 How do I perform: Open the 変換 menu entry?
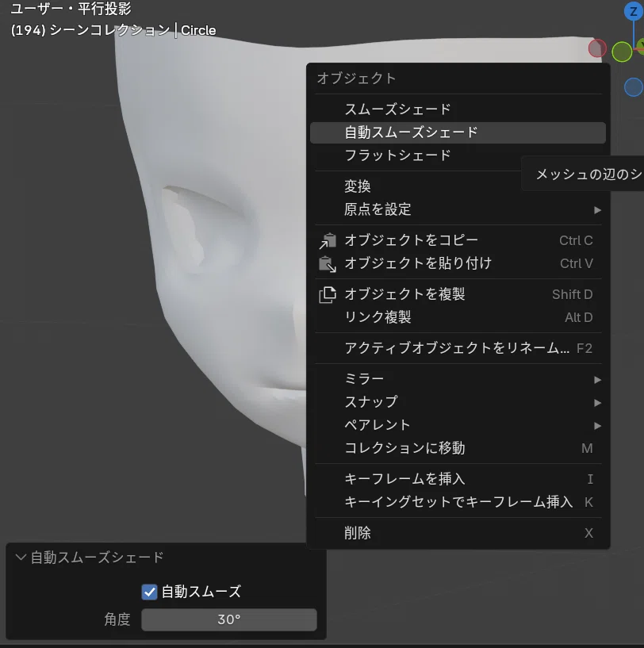tap(458, 186)
